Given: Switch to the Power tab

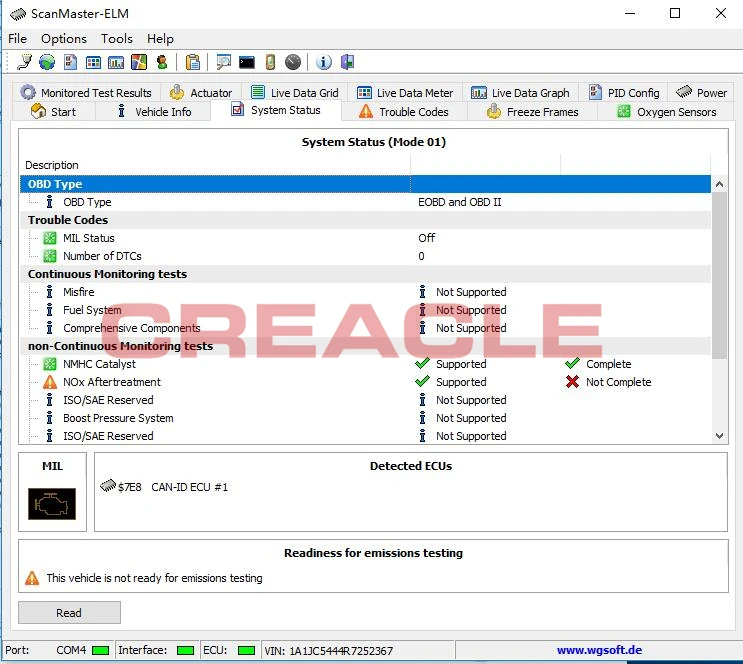Looking at the screenshot, I should 701,92.
